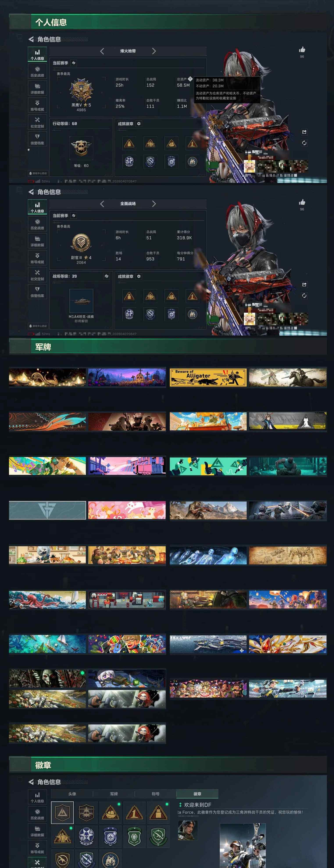The width and height of the screenshot is (334, 868).
Task: Click the question mark beside 总资产
Action: (190, 79)
